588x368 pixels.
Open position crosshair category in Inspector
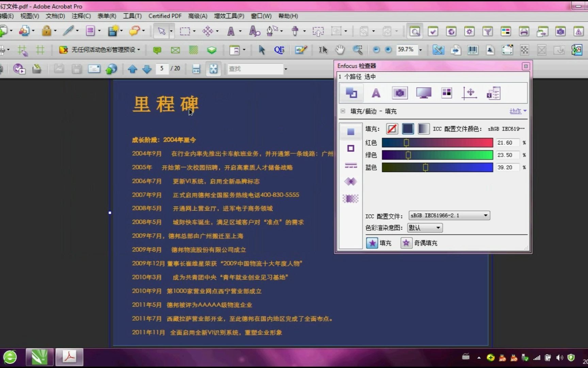point(470,93)
